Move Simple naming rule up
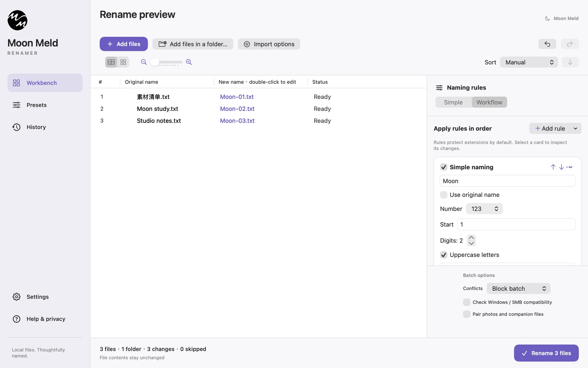Screen dimensions: 588x368 [553, 167]
